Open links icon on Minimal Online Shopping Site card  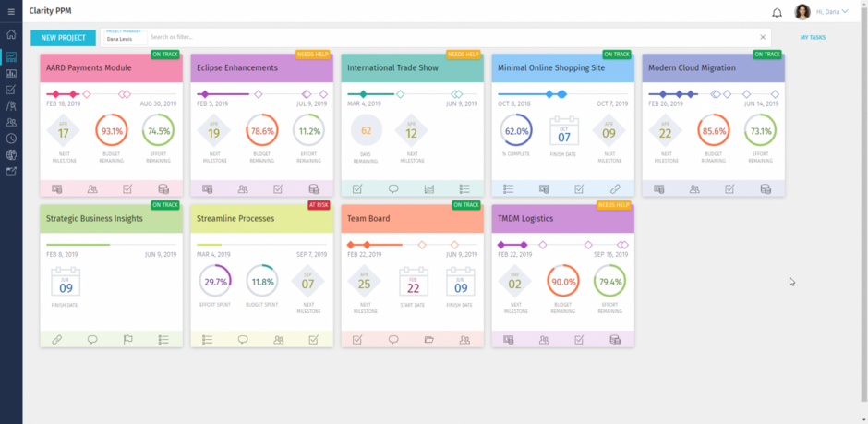click(615, 189)
